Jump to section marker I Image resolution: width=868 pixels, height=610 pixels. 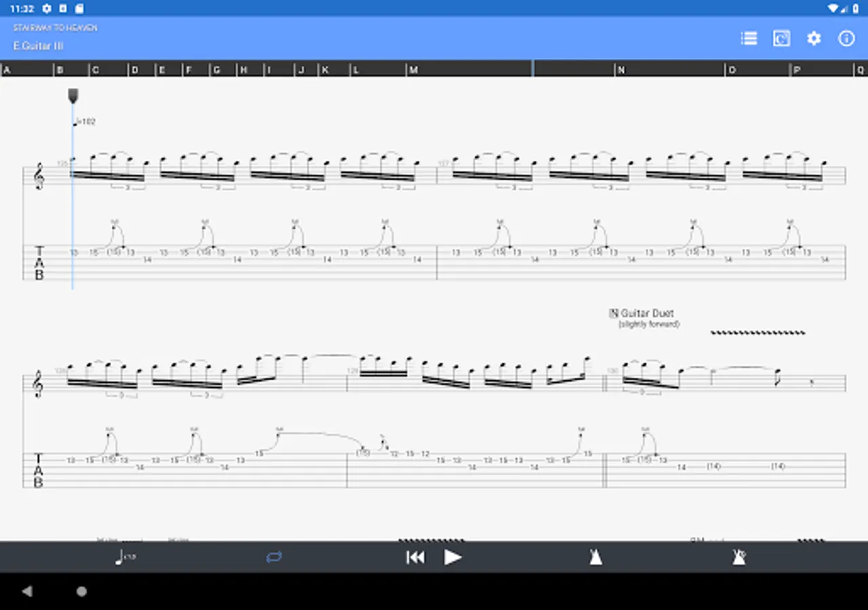pyautogui.click(x=269, y=70)
